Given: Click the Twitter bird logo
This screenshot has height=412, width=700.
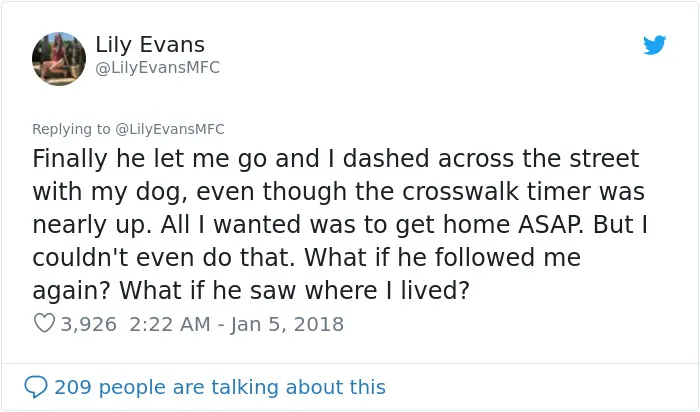Looking at the screenshot, I should [654, 45].
